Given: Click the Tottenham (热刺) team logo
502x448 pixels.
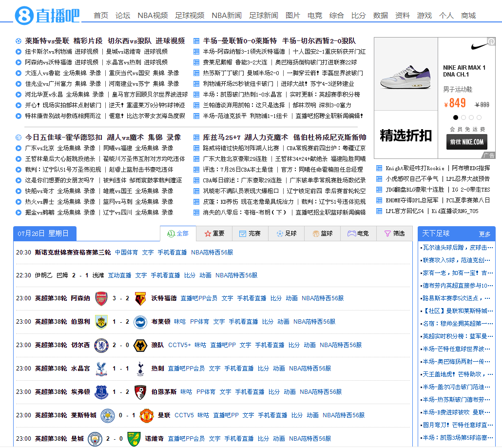Looking at the screenshot, I should [140, 369].
